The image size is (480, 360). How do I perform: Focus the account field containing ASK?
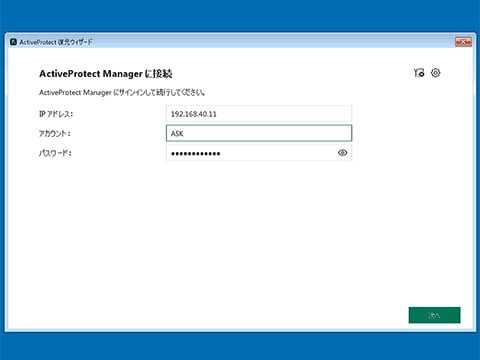pyautogui.click(x=259, y=133)
